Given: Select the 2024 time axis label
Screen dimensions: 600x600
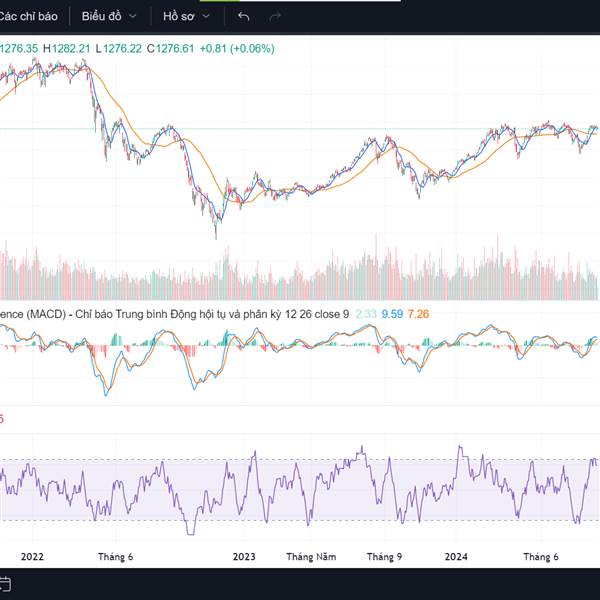Looking at the screenshot, I should [x=456, y=557].
